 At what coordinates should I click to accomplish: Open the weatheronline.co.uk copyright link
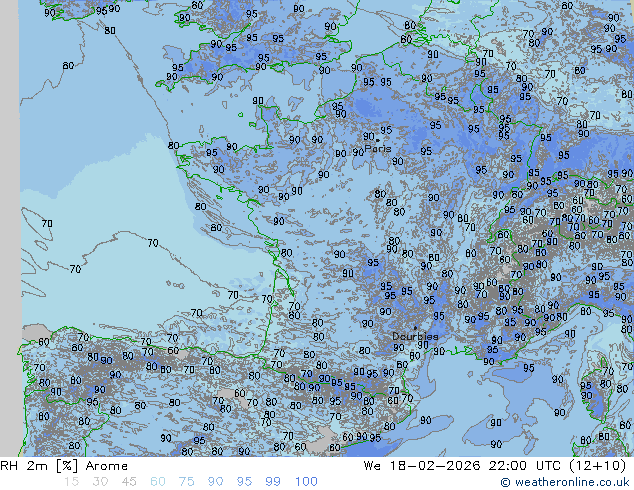[567, 482]
